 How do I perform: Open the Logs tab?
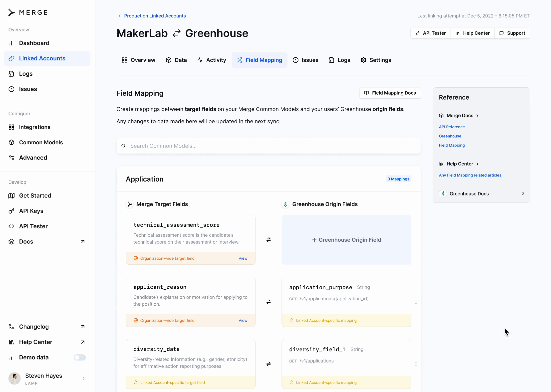(x=339, y=60)
